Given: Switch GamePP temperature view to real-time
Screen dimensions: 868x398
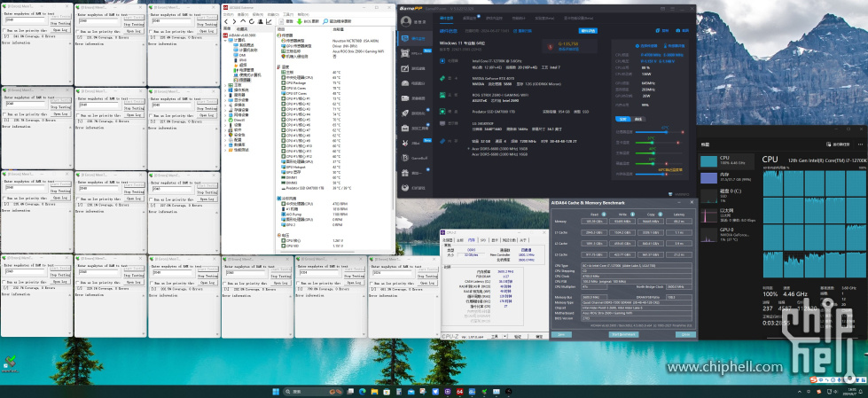Looking at the screenshot, I should (622, 119).
